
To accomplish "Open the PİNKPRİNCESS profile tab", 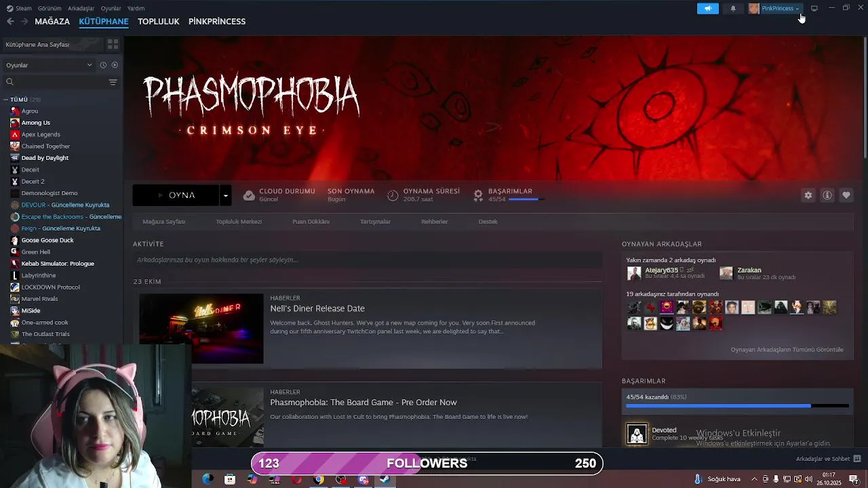I will tap(217, 21).
